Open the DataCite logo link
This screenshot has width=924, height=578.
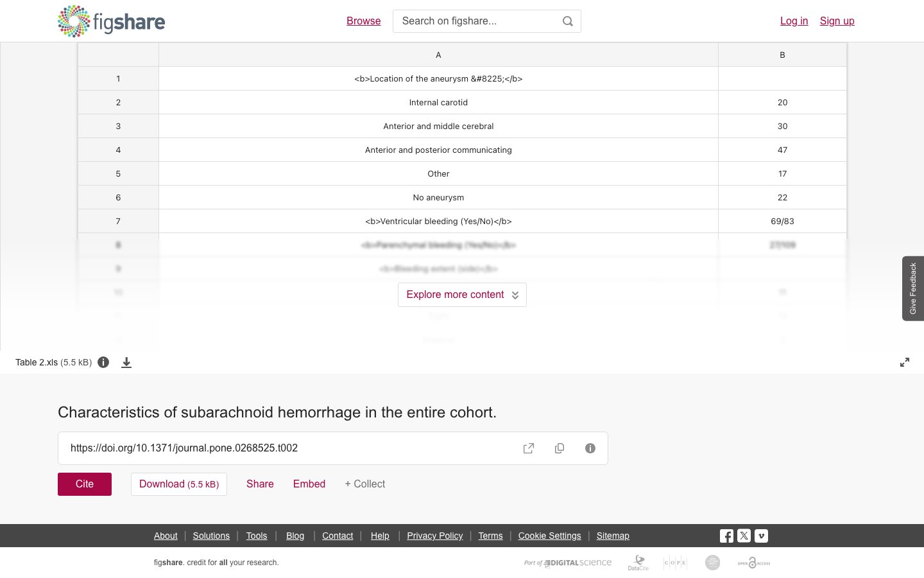[x=638, y=563]
